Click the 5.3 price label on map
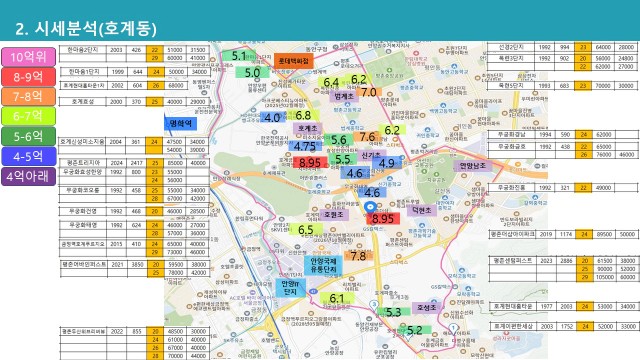 (x=393, y=312)
